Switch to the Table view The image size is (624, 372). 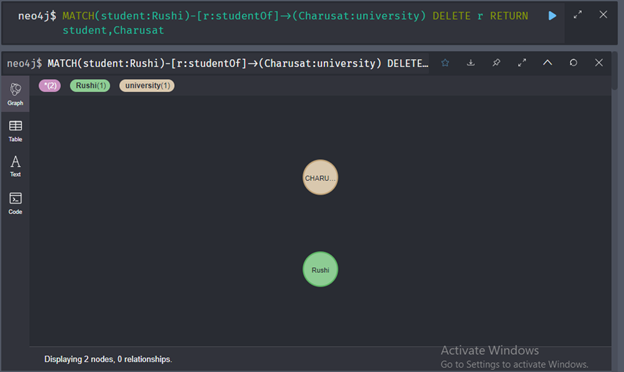[15, 131]
